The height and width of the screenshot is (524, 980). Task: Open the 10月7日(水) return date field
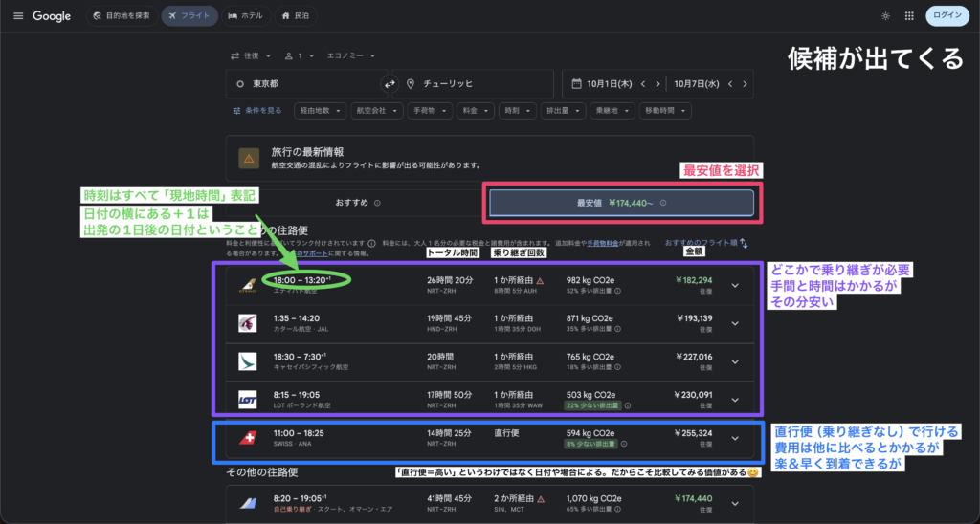pyautogui.click(x=697, y=84)
